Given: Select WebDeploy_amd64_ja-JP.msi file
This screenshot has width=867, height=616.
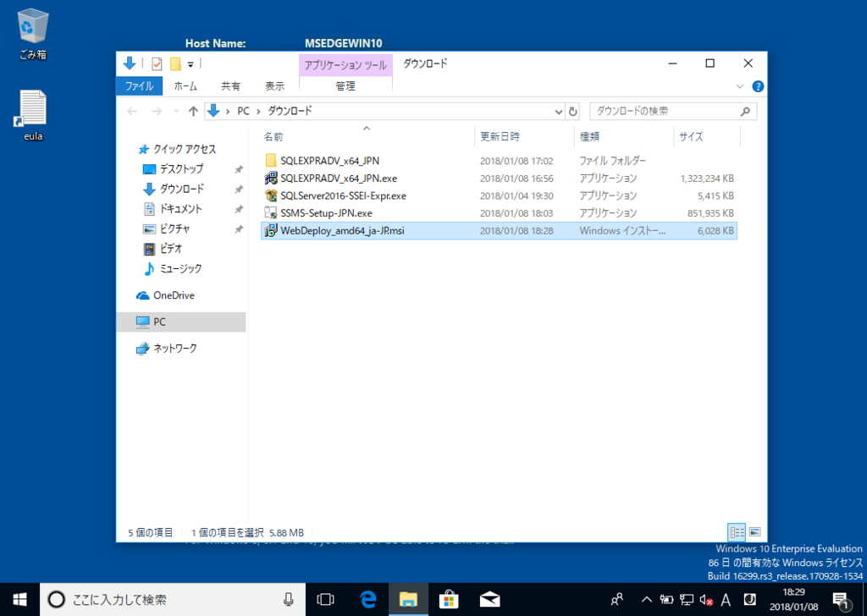Looking at the screenshot, I should (x=499, y=231).
